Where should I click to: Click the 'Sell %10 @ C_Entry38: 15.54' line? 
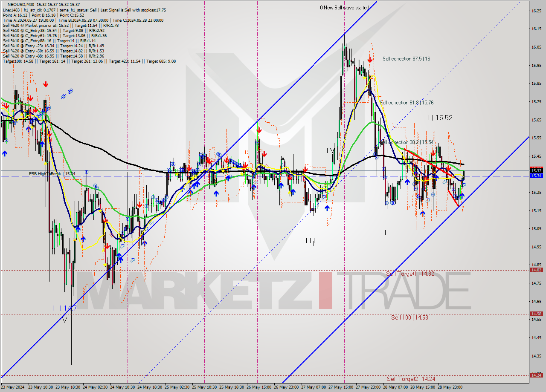pyautogui.click(x=53, y=30)
